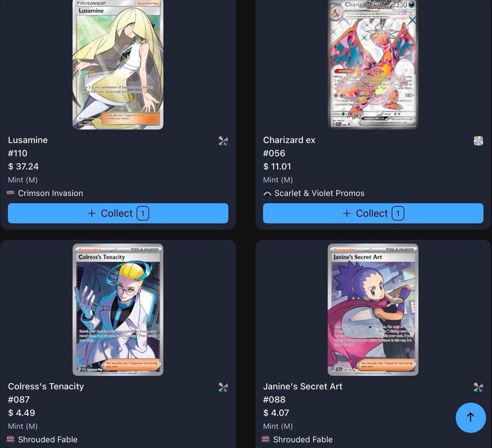Click quantity badge on Lusamine's Collect button
Viewport: 492px width, 448px height.
(x=143, y=214)
